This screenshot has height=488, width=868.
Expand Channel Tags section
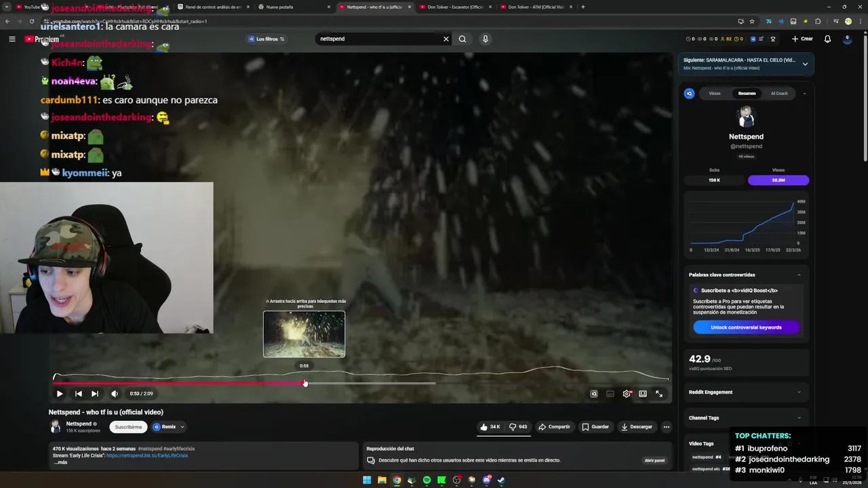click(x=746, y=418)
